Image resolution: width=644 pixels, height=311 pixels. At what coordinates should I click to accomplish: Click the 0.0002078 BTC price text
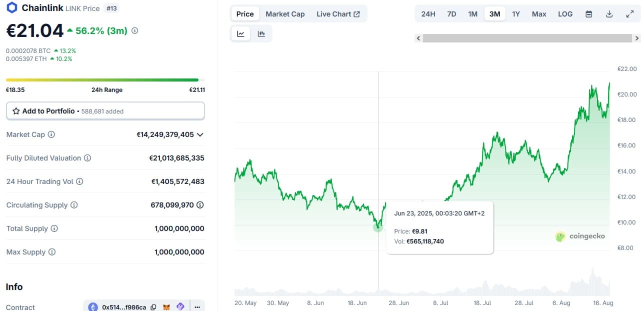[28, 50]
